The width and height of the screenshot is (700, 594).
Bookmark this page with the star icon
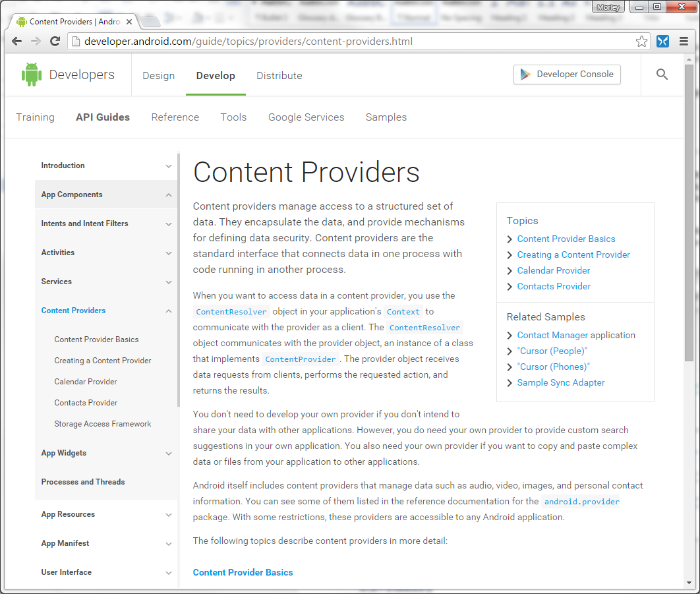click(641, 41)
